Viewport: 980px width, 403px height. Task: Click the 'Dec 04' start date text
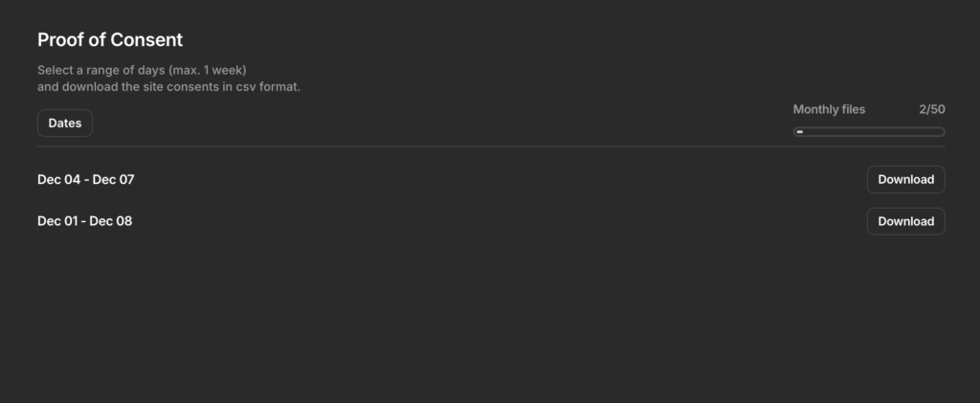pyautogui.click(x=58, y=179)
